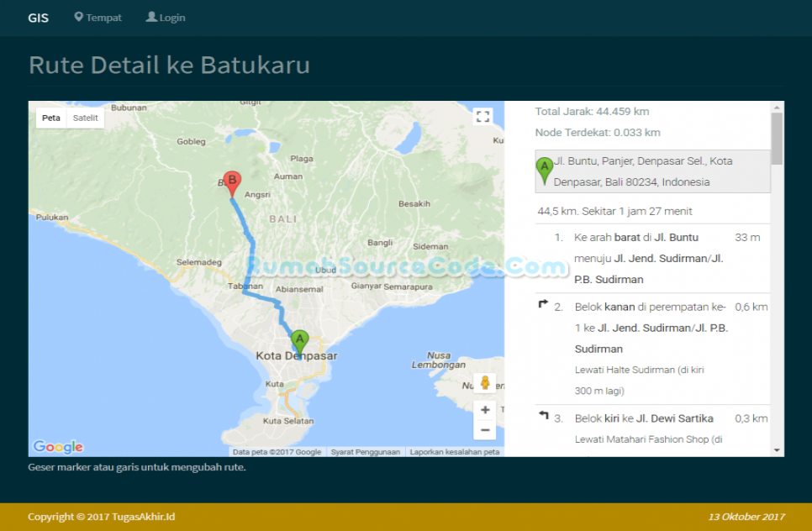Open the Login menu
812x531 pixels.
[170, 17]
